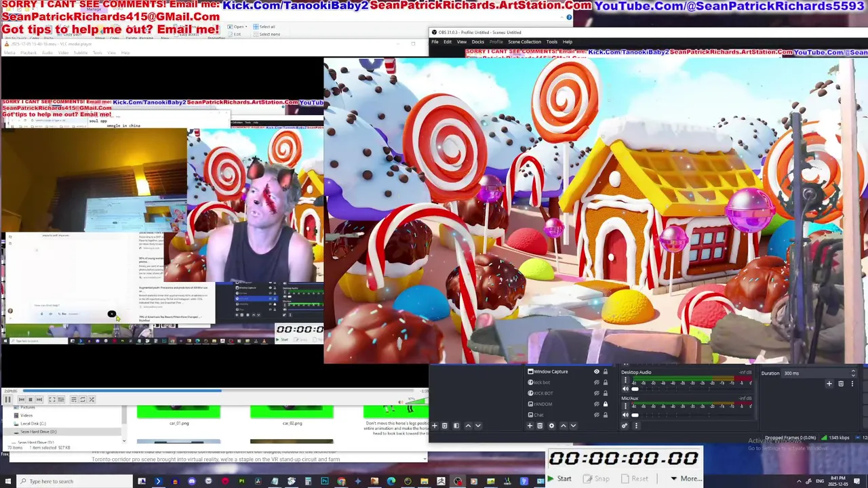Open Audio Mixer menu dots at panel bottom
The width and height of the screenshot is (868, 488).
636,426
